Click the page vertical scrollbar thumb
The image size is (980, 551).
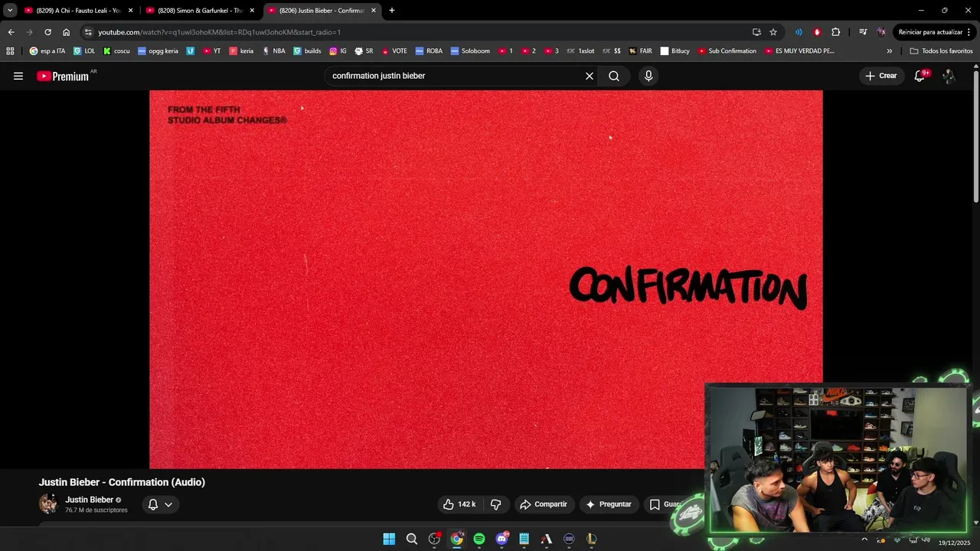coord(975,138)
